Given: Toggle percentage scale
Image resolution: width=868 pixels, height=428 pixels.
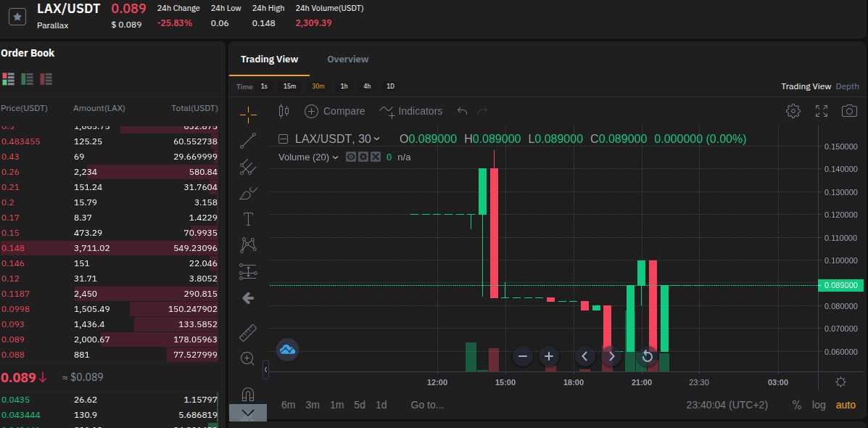Looking at the screenshot, I should point(797,405).
